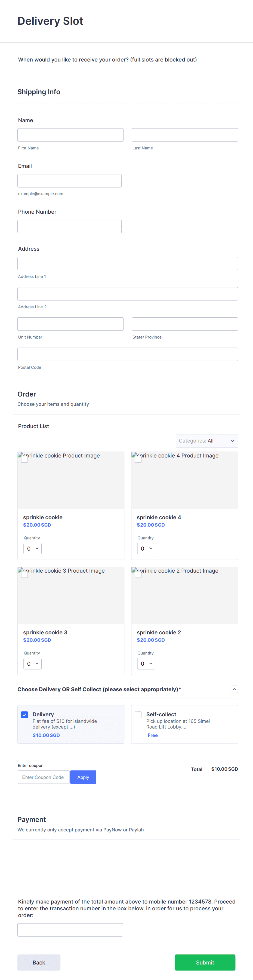The width and height of the screenshot is (253, 980).
Task: Open the quantity dropdown for sprinkle cookie
Action: 32,548
